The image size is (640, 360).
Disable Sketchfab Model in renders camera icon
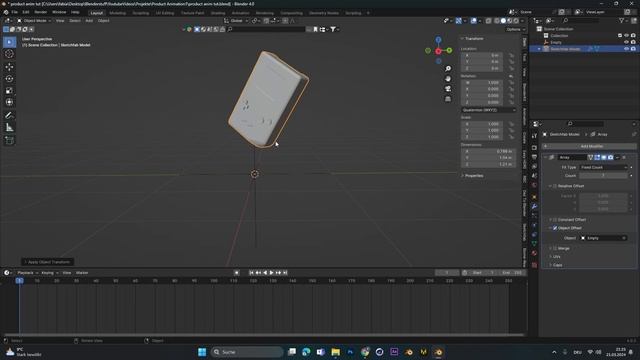click(633, 49)
